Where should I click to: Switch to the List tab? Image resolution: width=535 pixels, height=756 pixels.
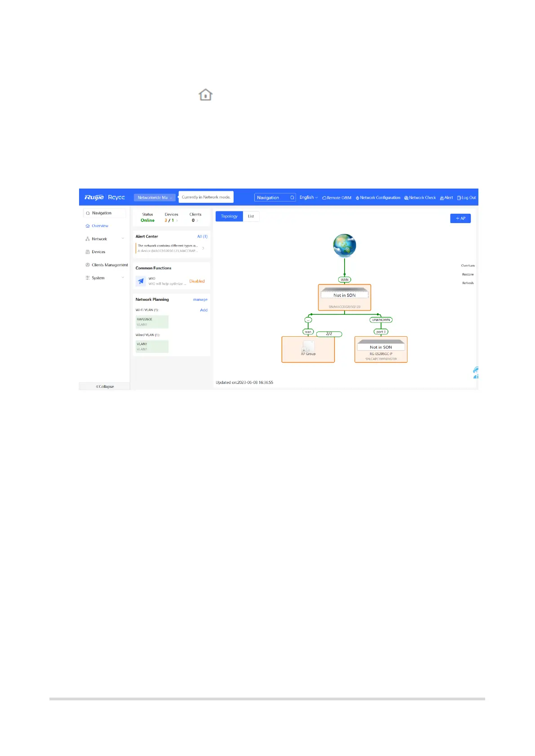pos(251,216)
